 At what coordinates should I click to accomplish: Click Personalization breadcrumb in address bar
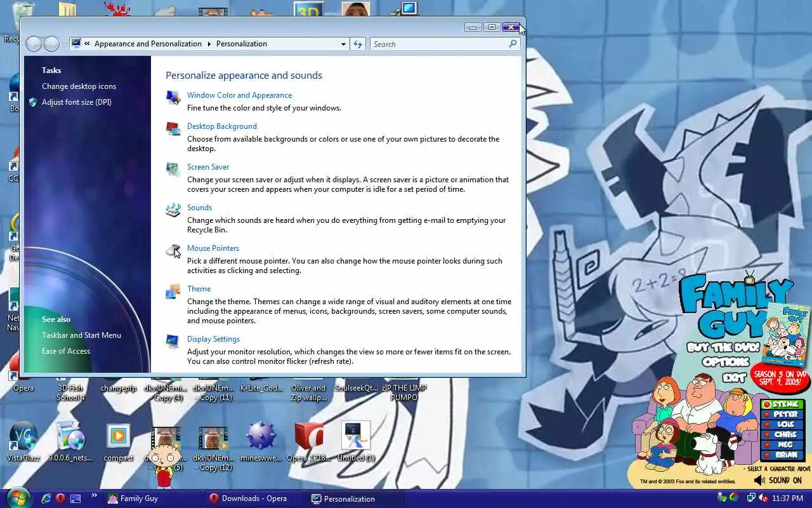[242, 44]
